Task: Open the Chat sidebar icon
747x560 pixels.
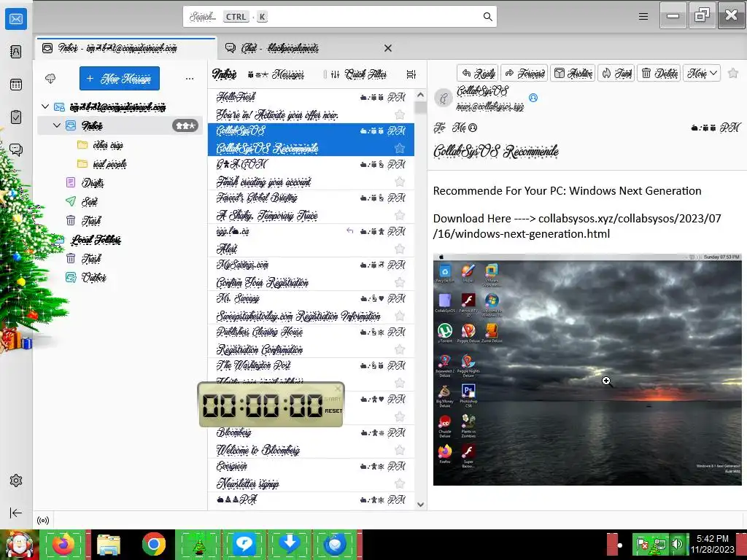Action: (16, 150)
